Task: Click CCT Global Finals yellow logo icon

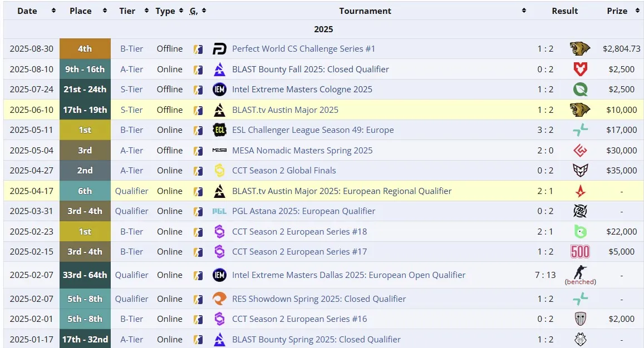Action: click(x=219, y=170)
